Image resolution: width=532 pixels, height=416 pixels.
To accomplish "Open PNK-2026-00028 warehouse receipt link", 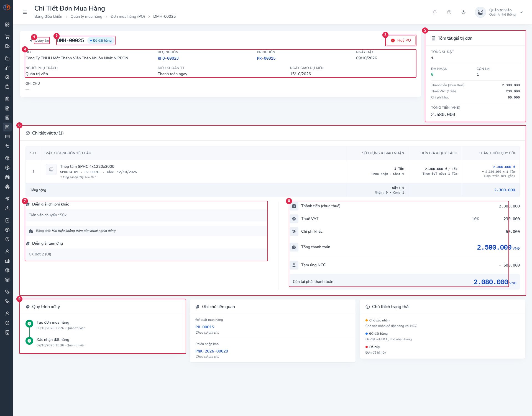I will (x=212, y=351).
